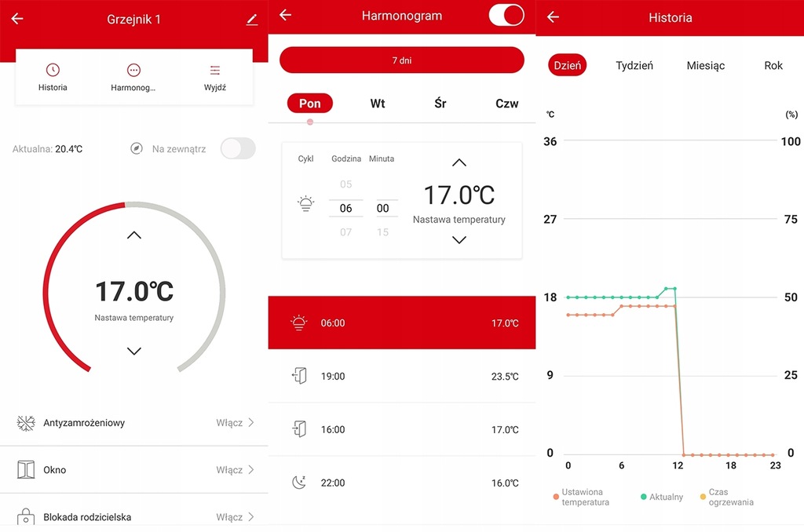Tap the Blokada rodzicielska lock icon
This screenshot has height=532, width=804.
point(26,516)
